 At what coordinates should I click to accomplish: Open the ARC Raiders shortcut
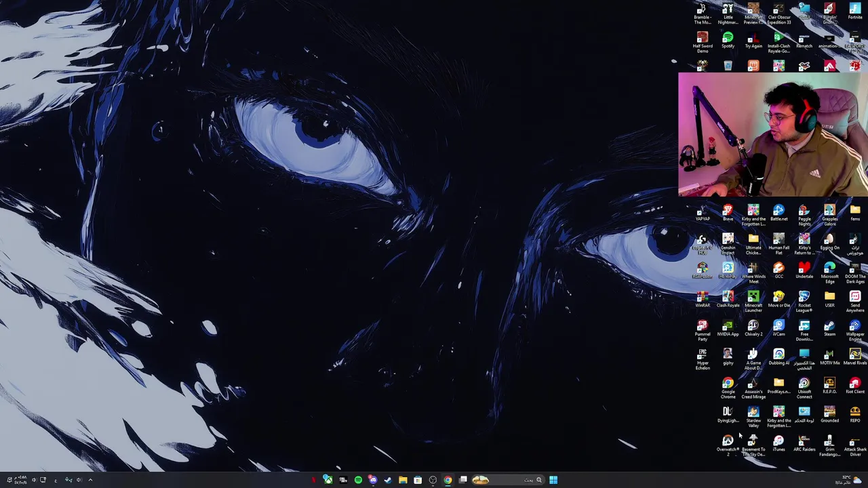coord(804,444)
